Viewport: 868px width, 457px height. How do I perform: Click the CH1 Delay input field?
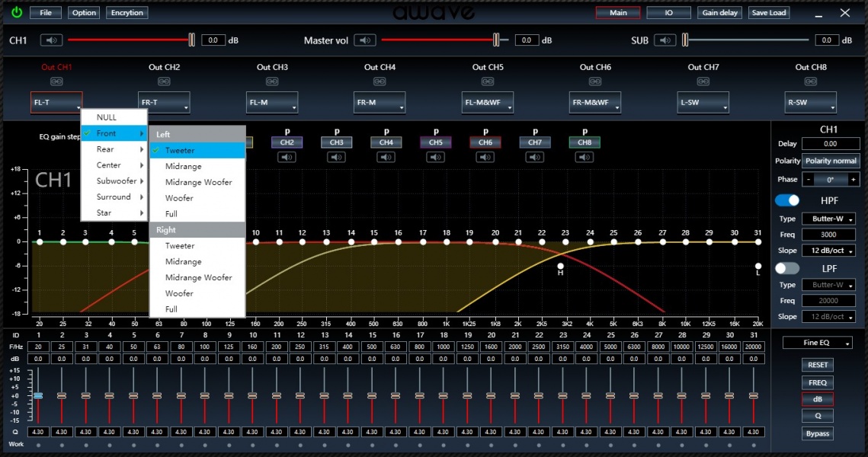click(829, 143)
